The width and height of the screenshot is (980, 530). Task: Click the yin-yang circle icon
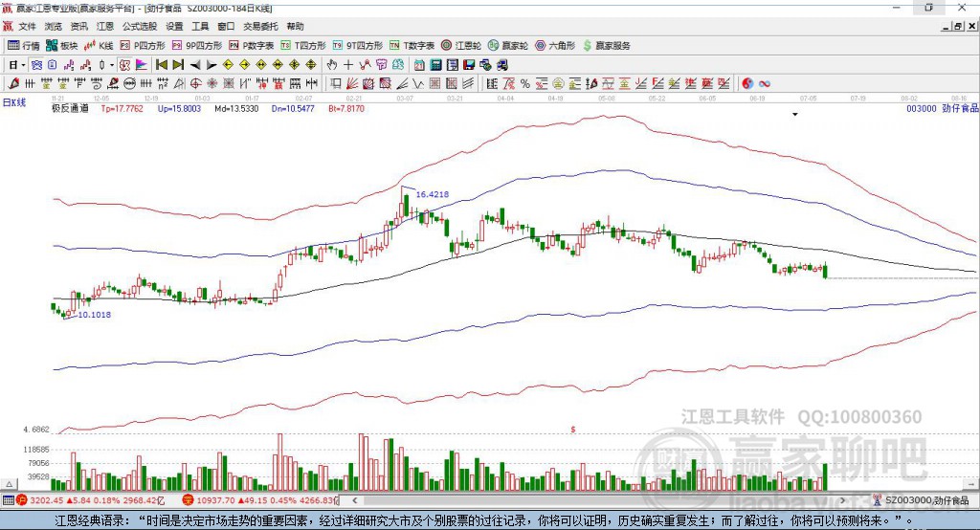(747, 83)
